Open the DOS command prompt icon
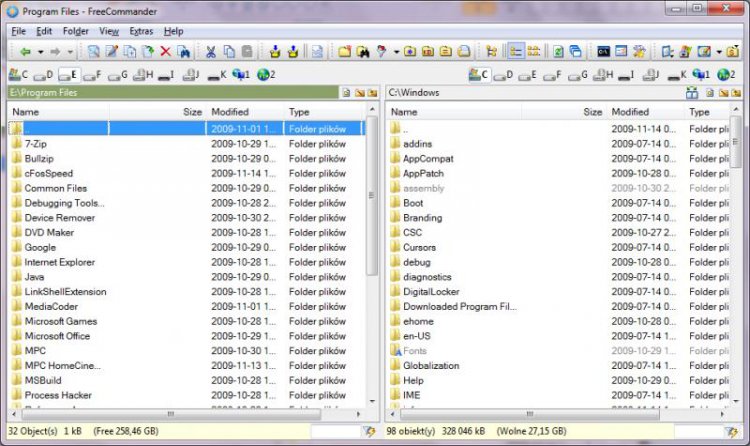 pyautogui.click(x=603, y=51)
